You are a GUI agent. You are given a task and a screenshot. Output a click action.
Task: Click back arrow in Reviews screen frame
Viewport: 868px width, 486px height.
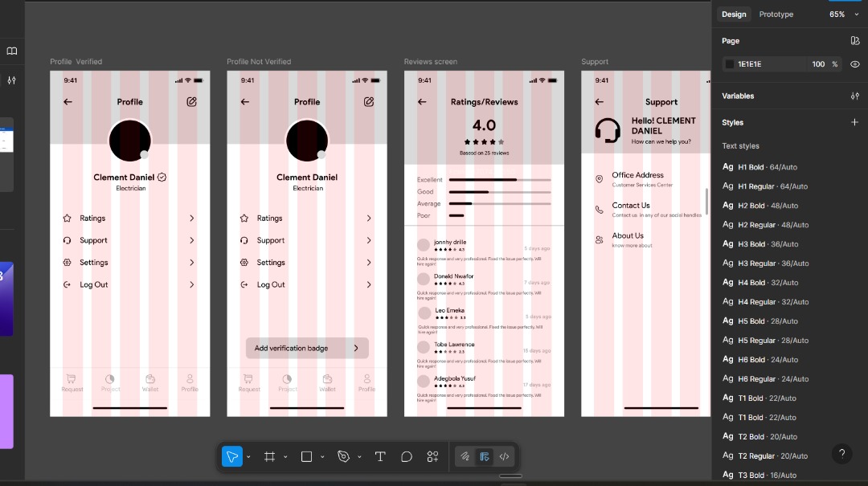click(422, 102)
